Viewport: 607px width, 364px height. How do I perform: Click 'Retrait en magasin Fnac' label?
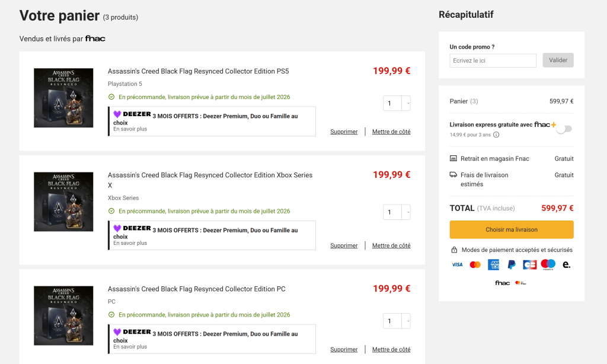click(x=495, y=159)
